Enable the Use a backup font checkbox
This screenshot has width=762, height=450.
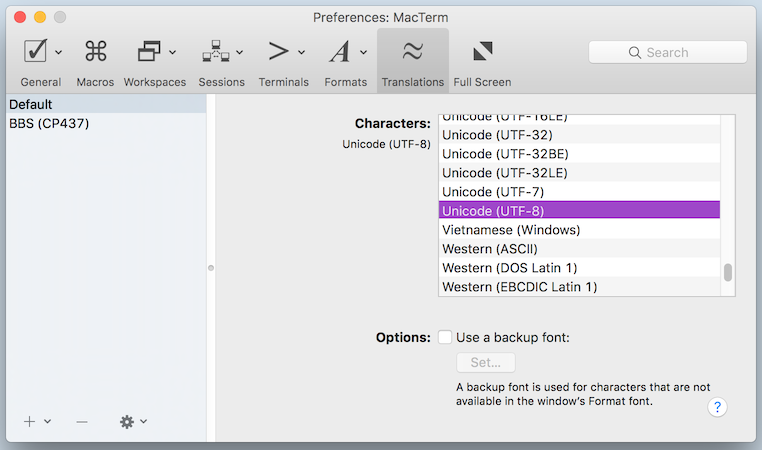pyautogui.click(x=445, y=337)
